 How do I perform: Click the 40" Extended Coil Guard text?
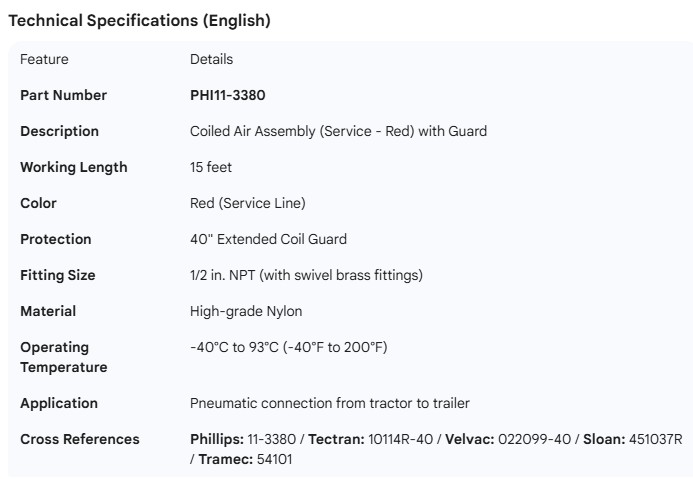click(268, 239)
